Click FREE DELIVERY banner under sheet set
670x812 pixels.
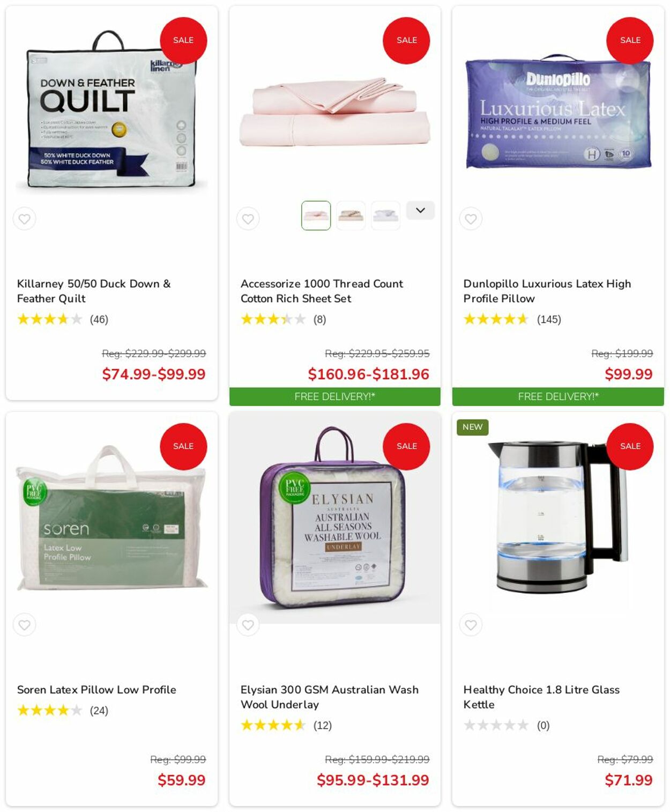click(335, 396)
